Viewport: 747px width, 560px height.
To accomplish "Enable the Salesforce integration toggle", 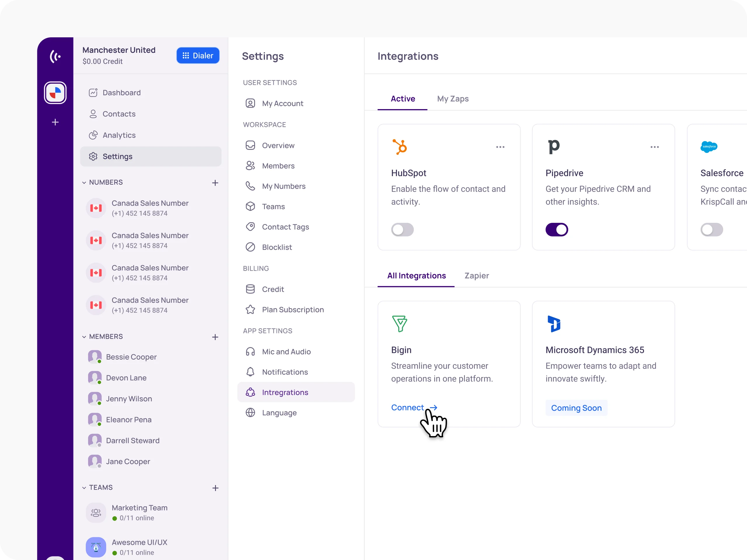I will [x=711, y=230].
